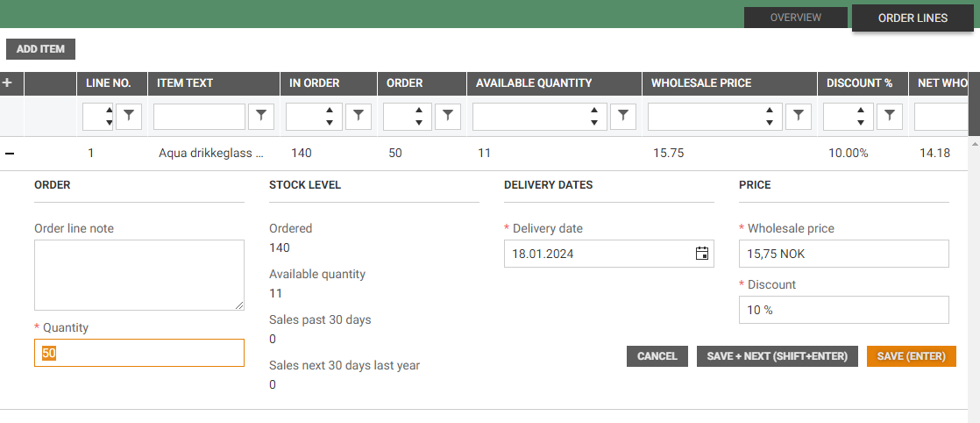Viewport: 980px width, 423px height.
Task: Click the Discount input field
Action: [x=844, y=310]
